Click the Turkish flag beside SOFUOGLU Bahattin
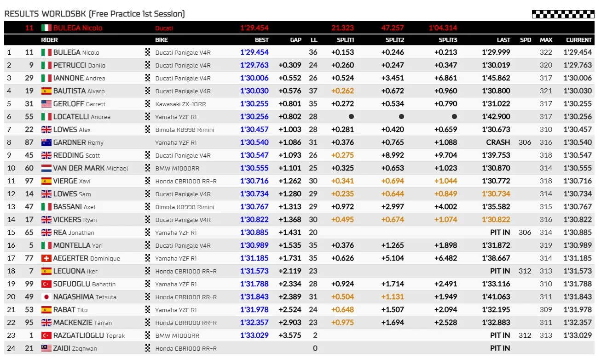601x364 pixels. click(x=46, y=284)
